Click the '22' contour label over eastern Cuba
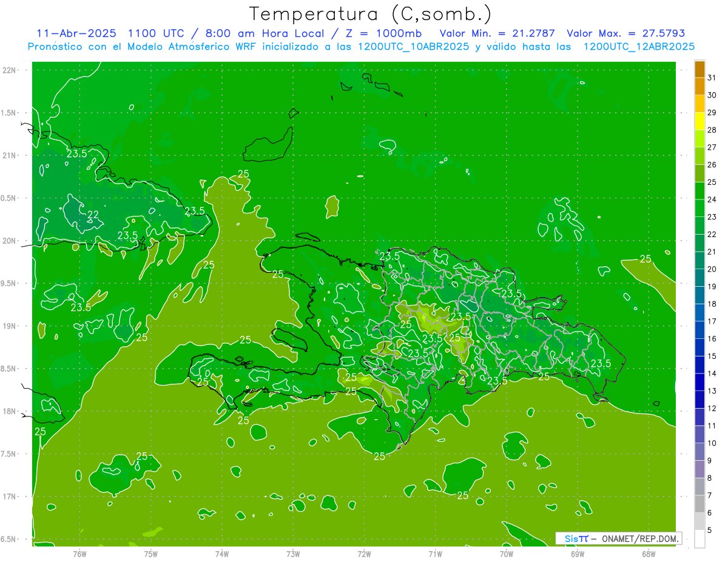The height and width of the screenshot is (562, 728). pos(93,215)
